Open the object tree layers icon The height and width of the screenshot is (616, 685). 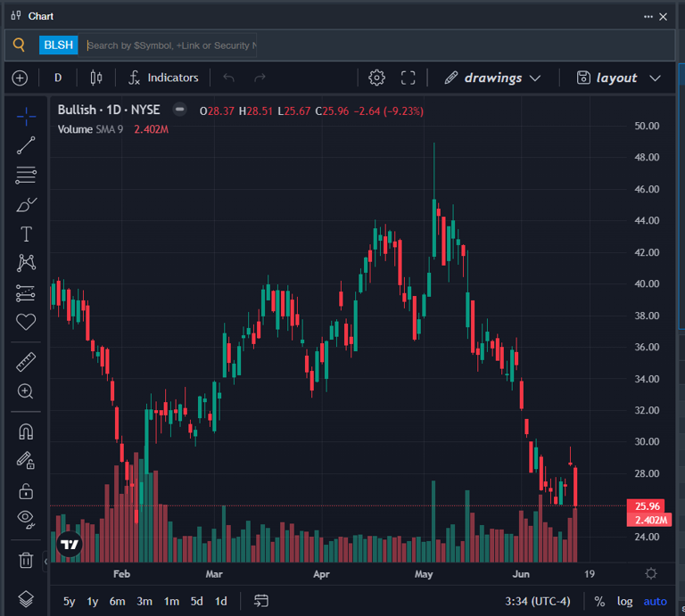click(26, 599)
